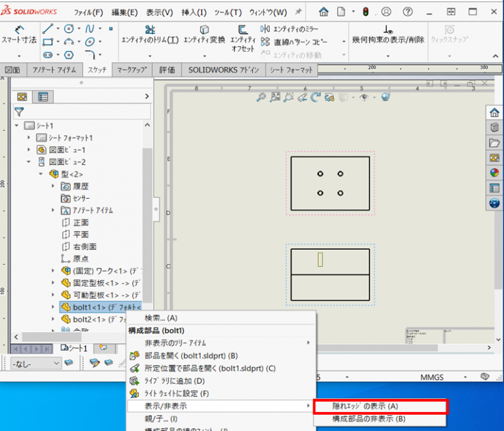Open the -なし- layer dropdown
504x431 pixels.
[35, 364]
